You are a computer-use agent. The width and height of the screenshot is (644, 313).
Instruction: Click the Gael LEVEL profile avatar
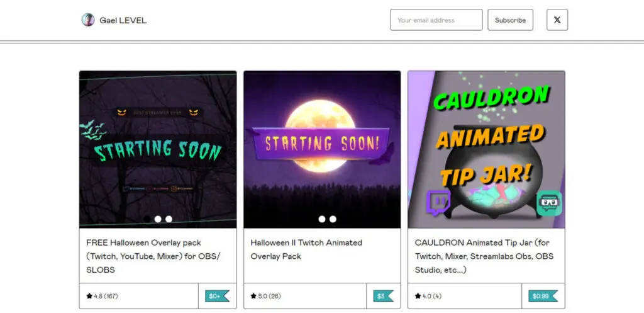point(88,20)
